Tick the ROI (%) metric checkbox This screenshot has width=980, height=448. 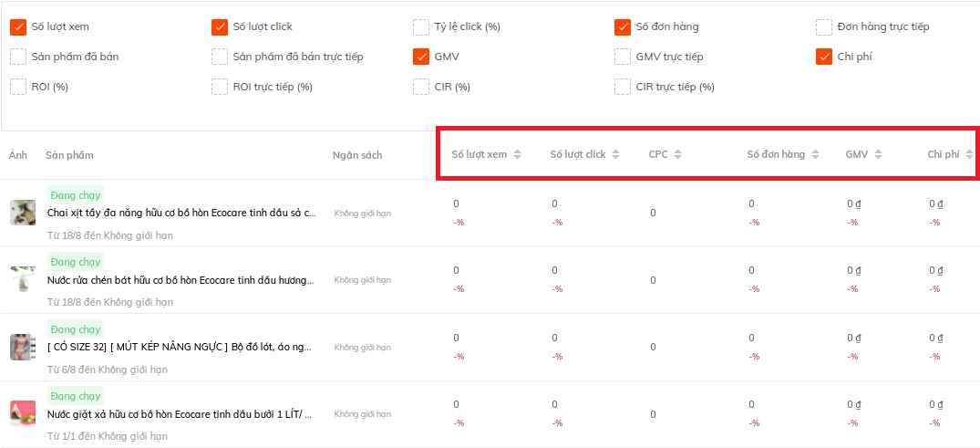coord(18,87)
